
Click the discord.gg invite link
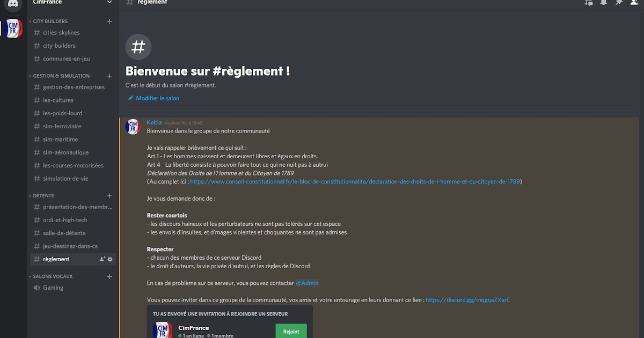tap(467, 299)
